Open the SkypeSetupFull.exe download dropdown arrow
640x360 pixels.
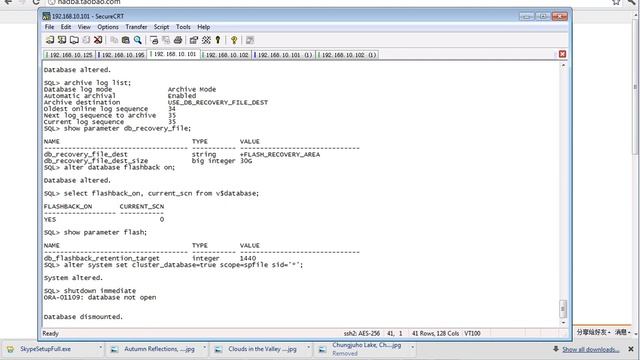[x=100, y=348]
